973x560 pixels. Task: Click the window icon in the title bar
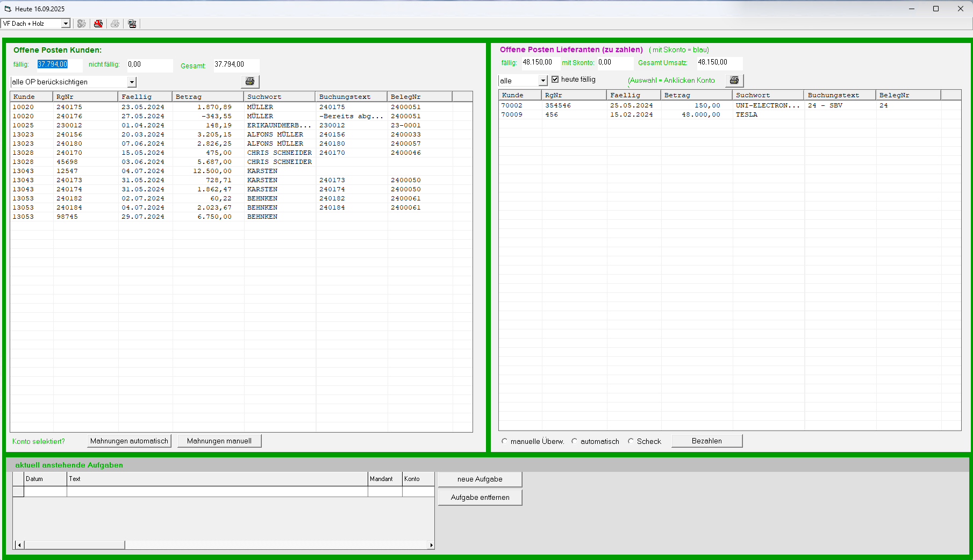click(x=8, y=9)
